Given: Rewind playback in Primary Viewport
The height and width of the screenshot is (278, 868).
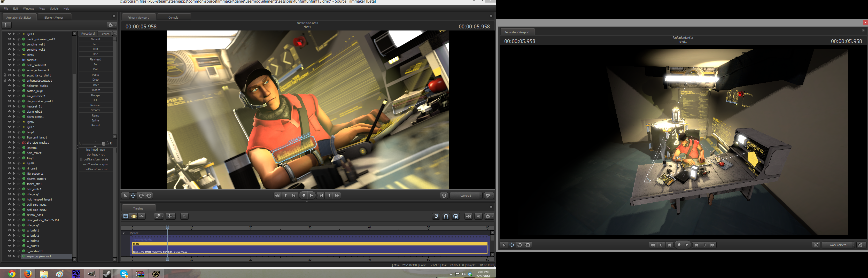Looking at the screenshot, I should (277, 195).
